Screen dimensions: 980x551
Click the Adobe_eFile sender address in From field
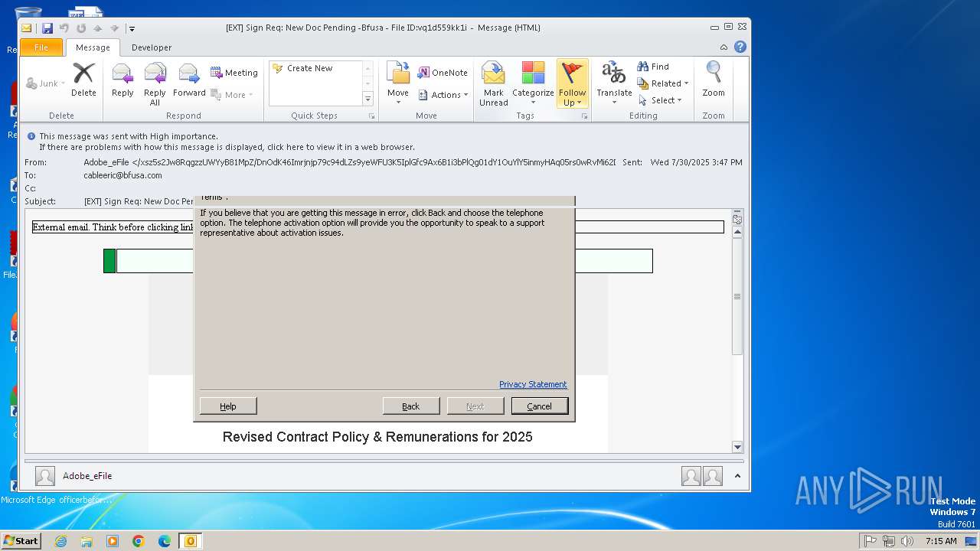(349, 162)
